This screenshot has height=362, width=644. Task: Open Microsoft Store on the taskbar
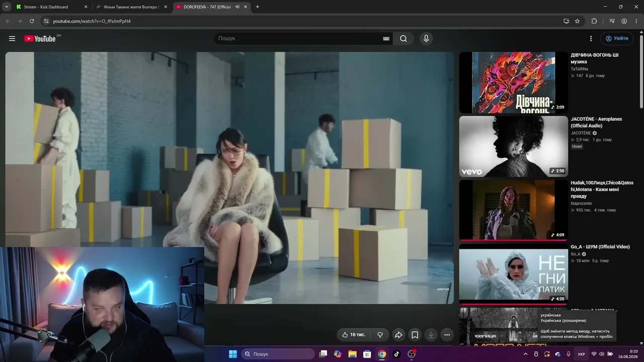click(367, 354)
